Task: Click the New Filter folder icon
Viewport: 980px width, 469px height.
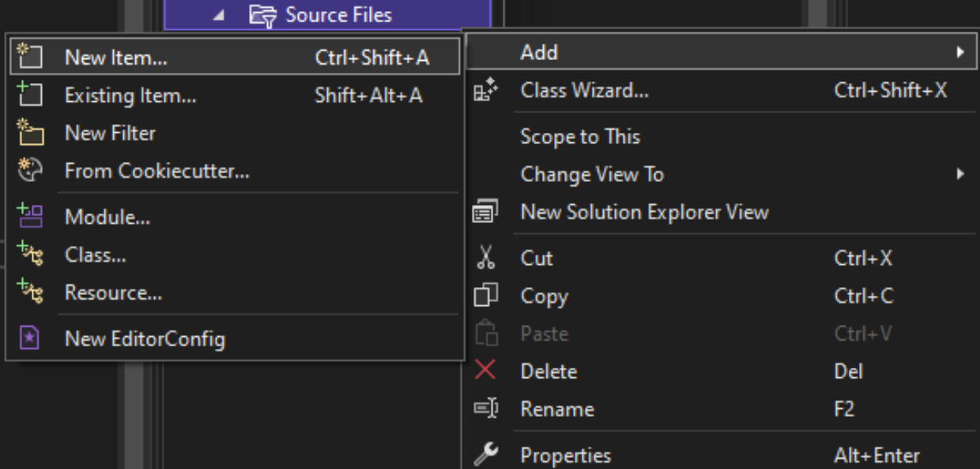Action: (x=29, y=133)
